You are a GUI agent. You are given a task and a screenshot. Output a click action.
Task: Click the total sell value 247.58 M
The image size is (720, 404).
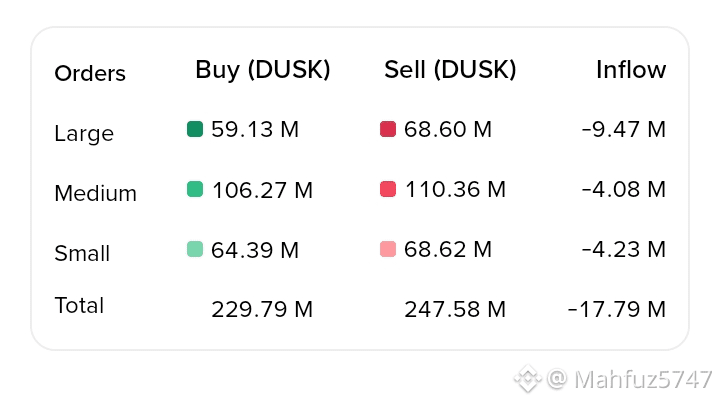(x=455, y=309)
